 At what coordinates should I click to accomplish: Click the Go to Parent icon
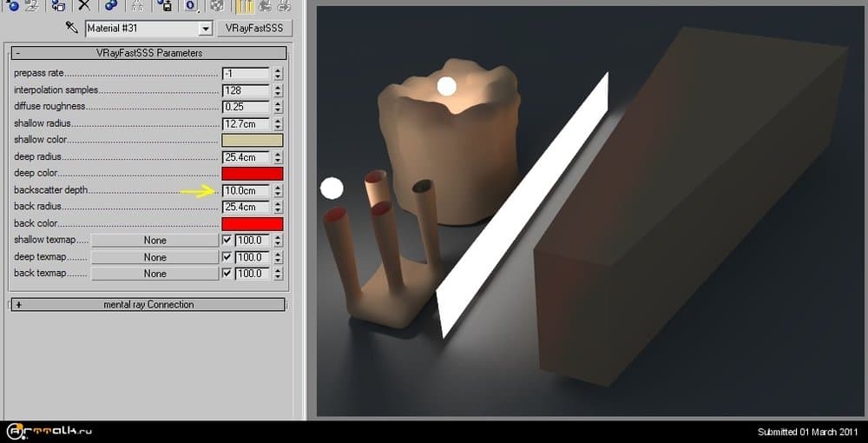(265, 5)
